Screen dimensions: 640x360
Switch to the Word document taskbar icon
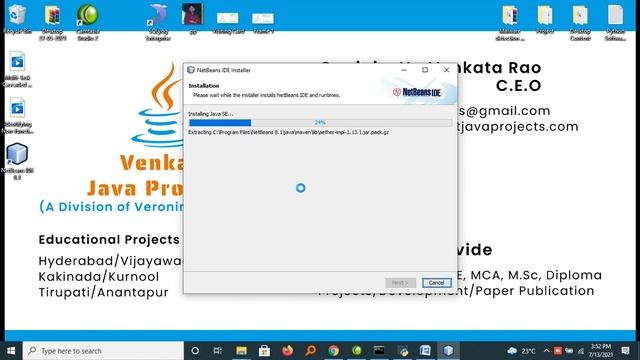point(425,351)
